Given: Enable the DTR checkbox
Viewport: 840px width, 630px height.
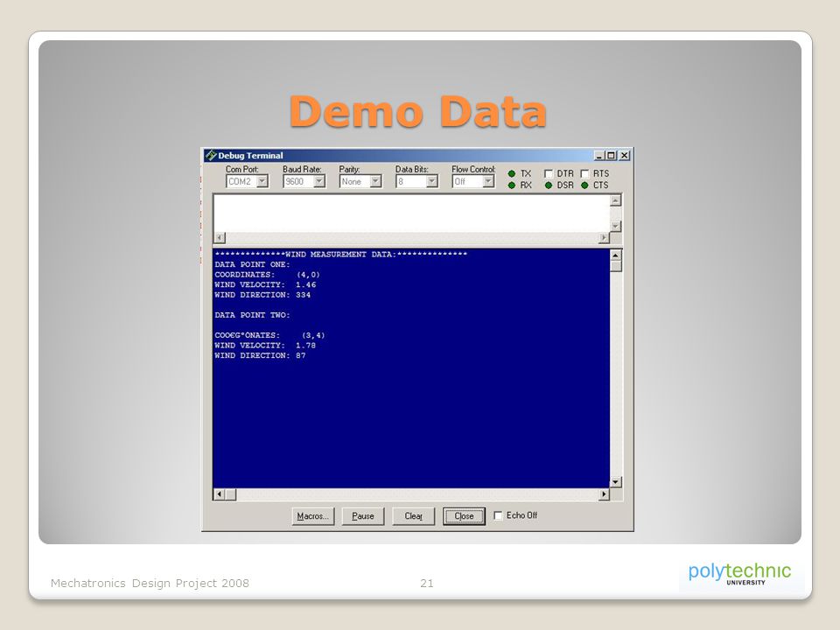Looking at the screenshot, I should click(x=549, y=173).
